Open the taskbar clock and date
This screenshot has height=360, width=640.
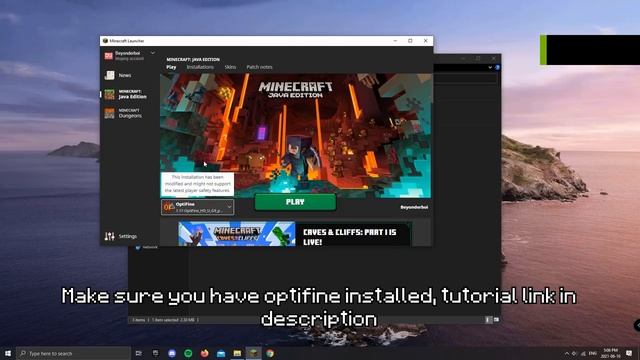[611, 353]
